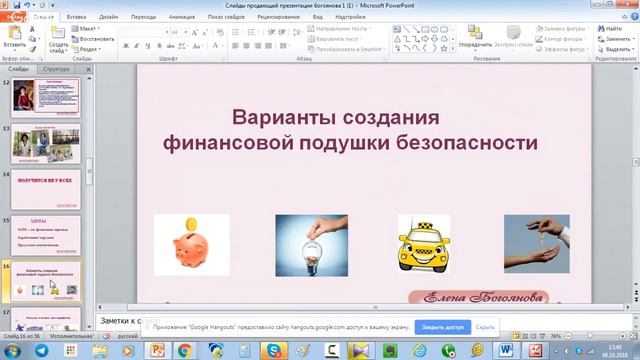The image size is (640, 360).
Task: Select the right arrow shape in gallery
Action: coord(425,39)
